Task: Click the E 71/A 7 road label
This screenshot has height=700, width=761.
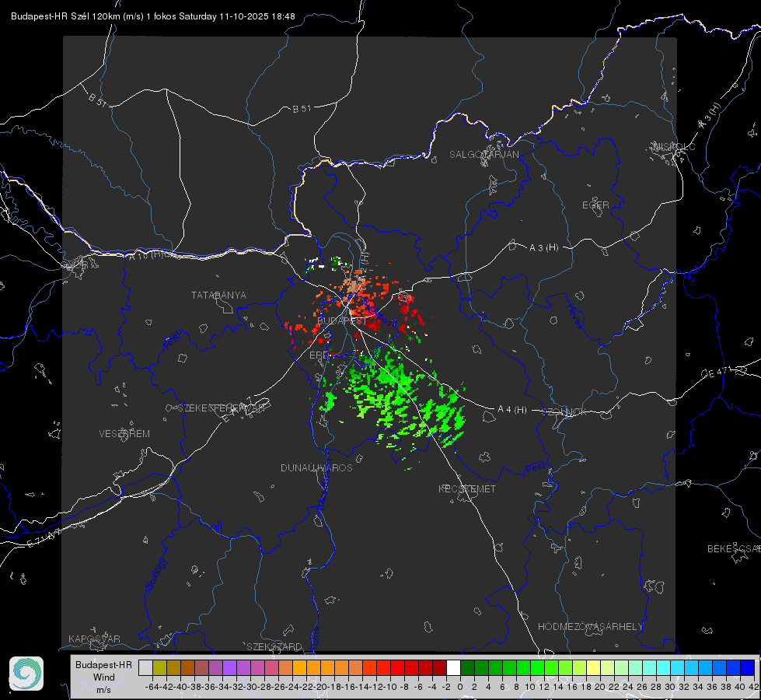Action: pos(44,537)
